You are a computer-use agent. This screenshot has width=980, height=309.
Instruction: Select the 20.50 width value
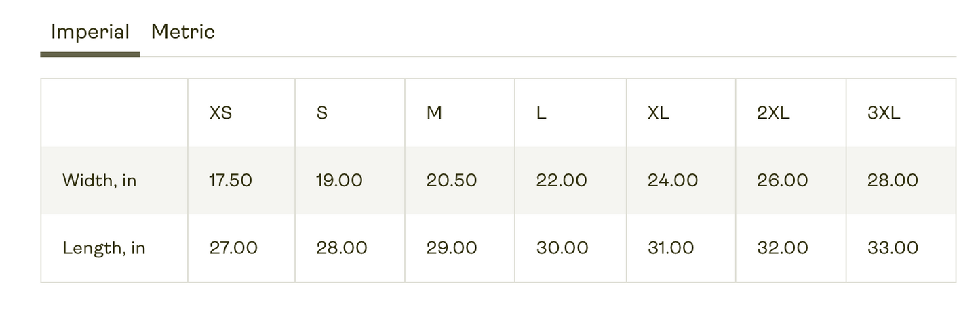pos(452,180)
